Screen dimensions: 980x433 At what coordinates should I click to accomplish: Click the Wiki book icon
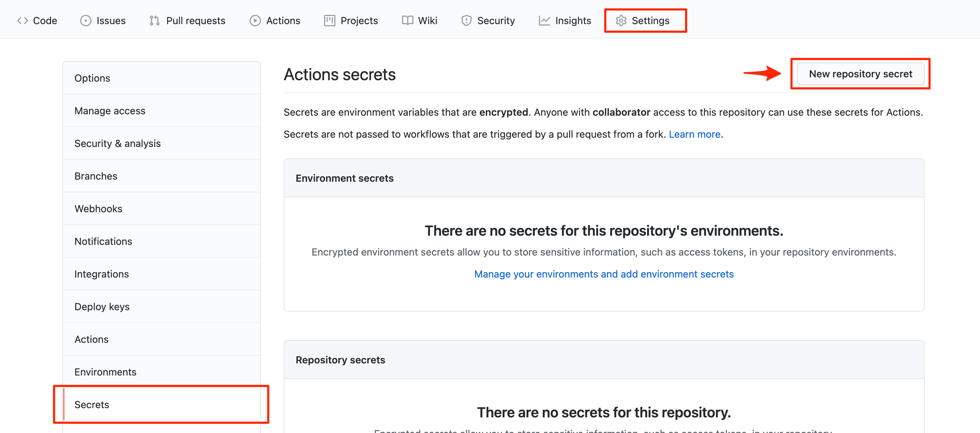(407, 21)
